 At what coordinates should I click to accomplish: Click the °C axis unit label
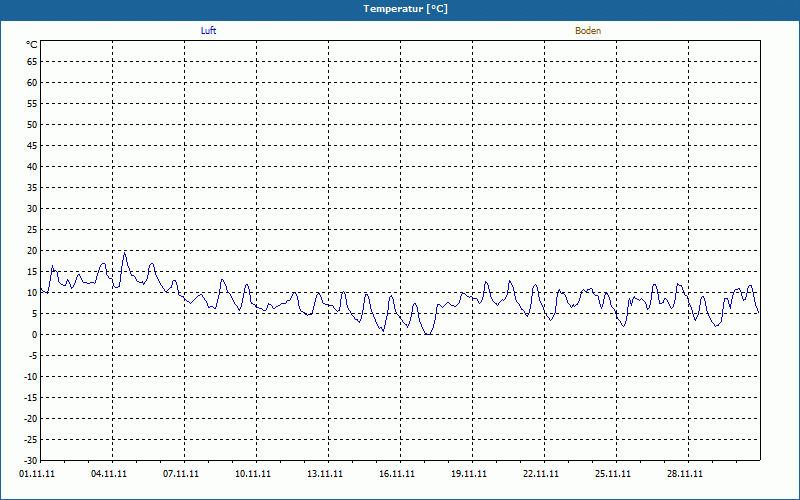tap(32, 45)
